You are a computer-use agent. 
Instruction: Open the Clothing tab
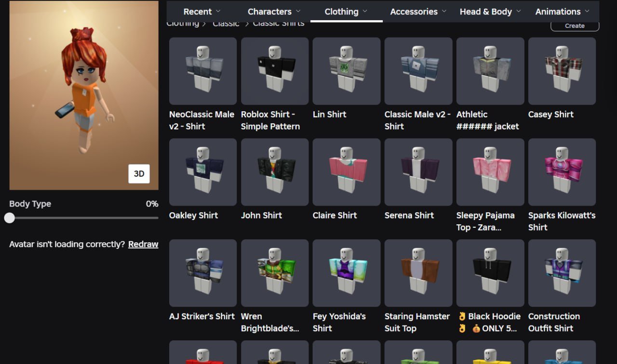pos(346,12)
